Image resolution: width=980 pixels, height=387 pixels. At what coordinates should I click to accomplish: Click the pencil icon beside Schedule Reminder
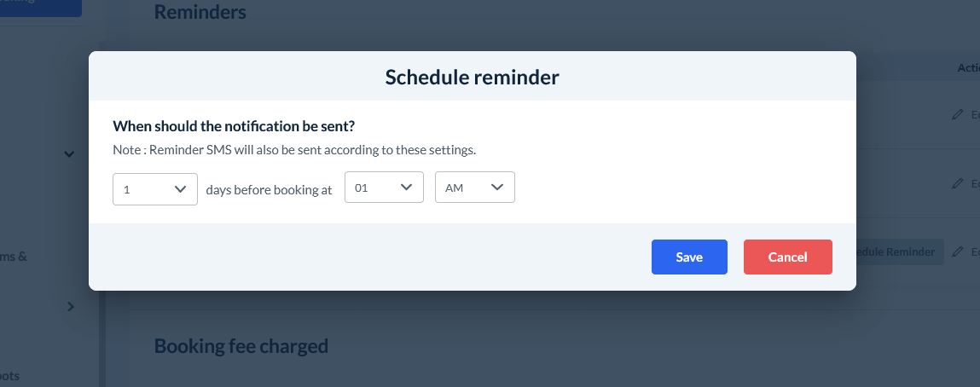[x=957, y=251]
